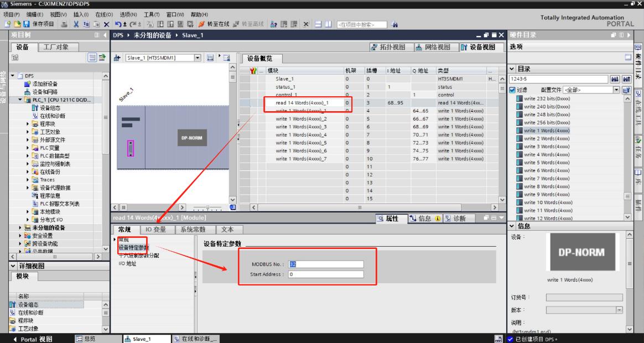Open the 项目(P) menu
The width and height of the screenshot is (644, 343).
pos(12,14)
